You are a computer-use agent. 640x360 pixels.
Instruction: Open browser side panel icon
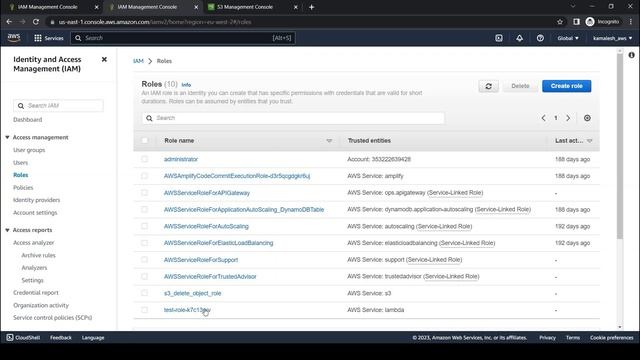click(576, 22)
